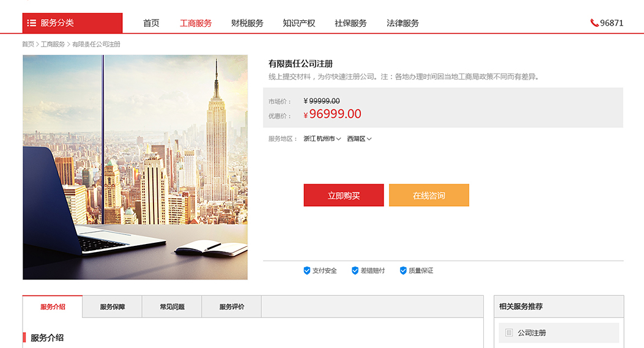Click the small icon beside 公司注册
The width and height of the screenshot is (644, 348).
(509, 332)
